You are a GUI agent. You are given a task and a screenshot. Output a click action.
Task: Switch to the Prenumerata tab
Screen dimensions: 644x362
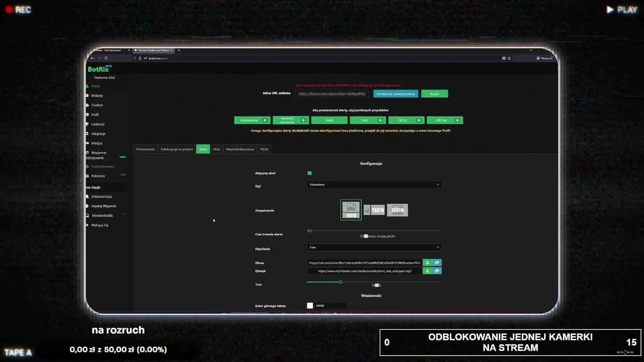click(x=145, y=149)
